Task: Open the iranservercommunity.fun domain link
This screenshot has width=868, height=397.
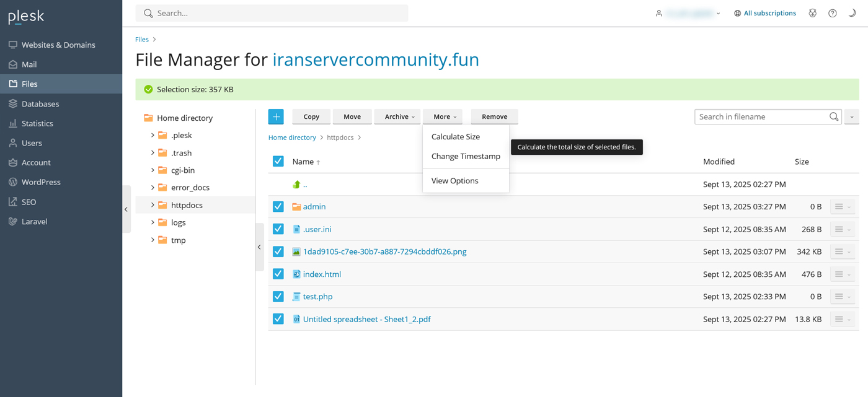Action: [376, 59]
